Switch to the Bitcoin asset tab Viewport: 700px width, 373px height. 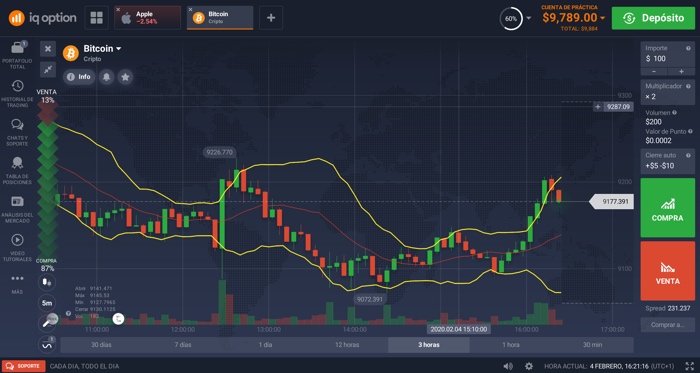pos(220,18)
